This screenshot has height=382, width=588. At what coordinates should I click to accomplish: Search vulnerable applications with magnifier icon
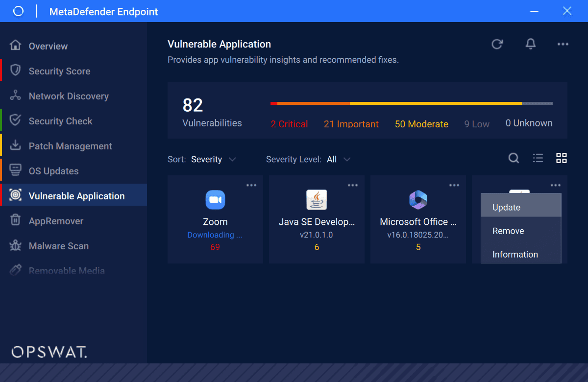514,158
